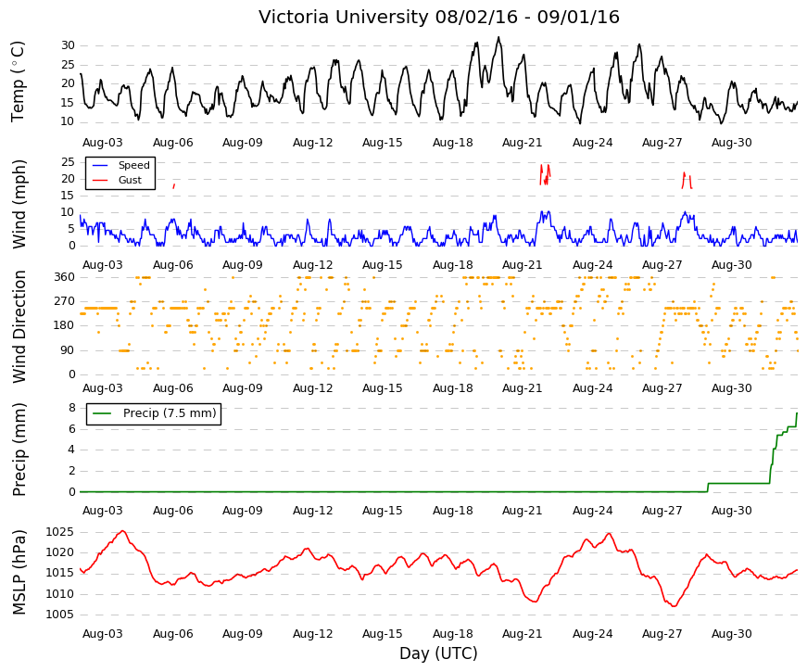The height and width of the screenshot is (672, 807).
Task: Click the green Precip (7.5 mm) legend line
Action: click(x=101, y=413)
